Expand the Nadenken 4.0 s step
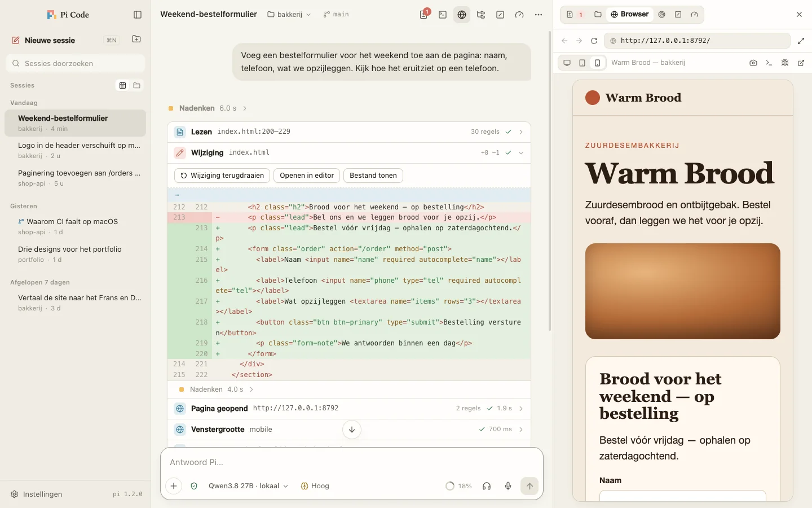 217,389
